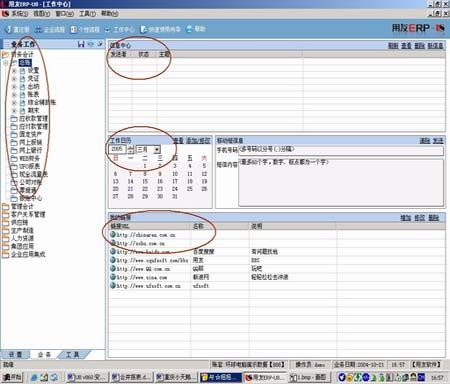Click the 集团应用 folder icon
The height and width of the screenshot is (384, 450).
click(5, 247)
